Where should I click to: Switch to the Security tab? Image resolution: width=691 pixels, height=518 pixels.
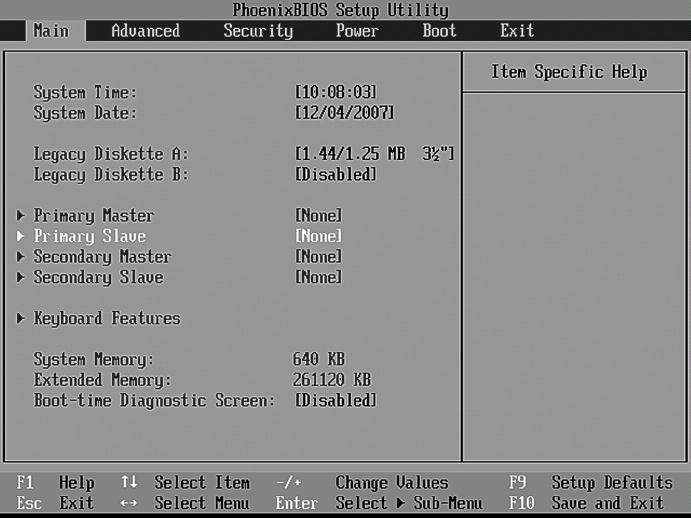[258, 31]
